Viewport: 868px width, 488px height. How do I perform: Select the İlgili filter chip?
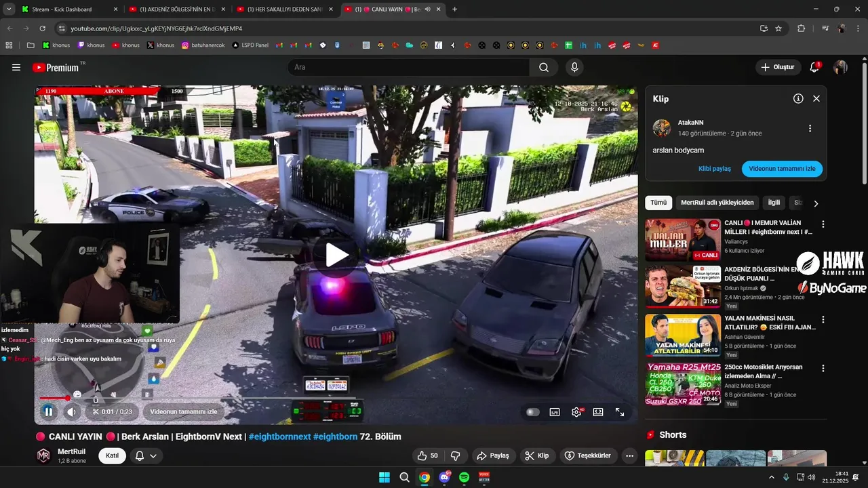pyautogui.click(x=774, y=203)
